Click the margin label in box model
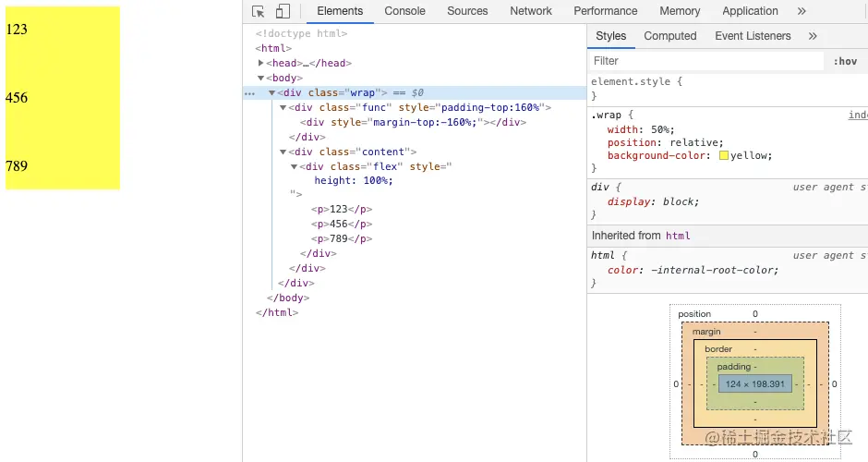Screen dimensions: 868x462 point(706,332)
